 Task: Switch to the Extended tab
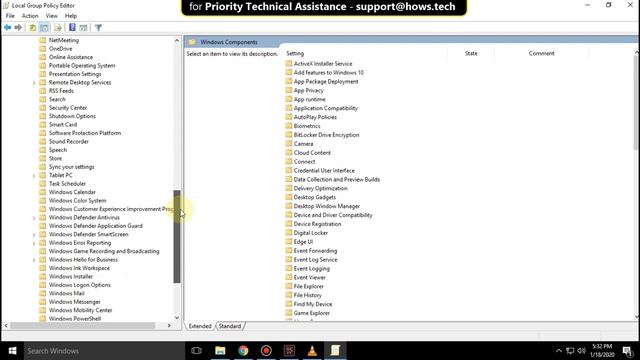click(200, 326)
